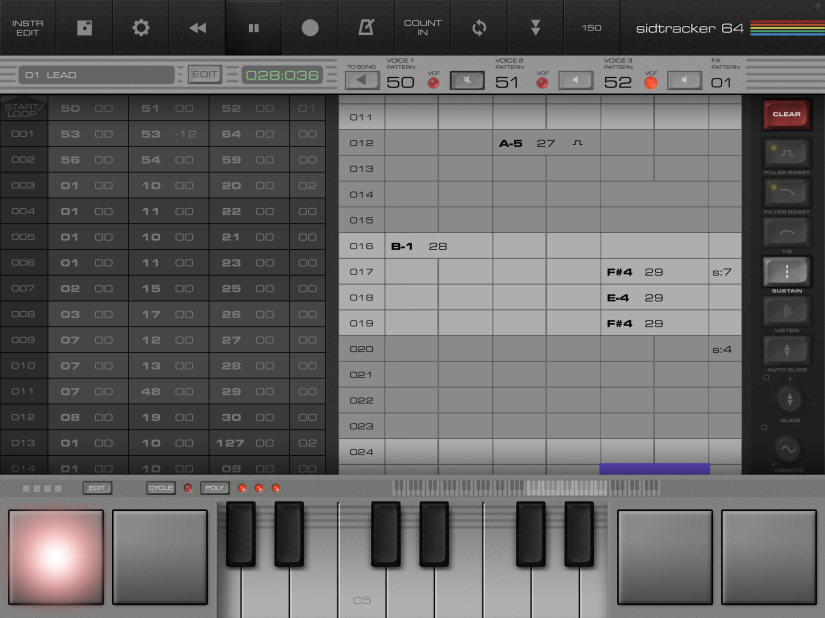
Task: Click the TO SONG back arrow button
Action: point(362,80)
